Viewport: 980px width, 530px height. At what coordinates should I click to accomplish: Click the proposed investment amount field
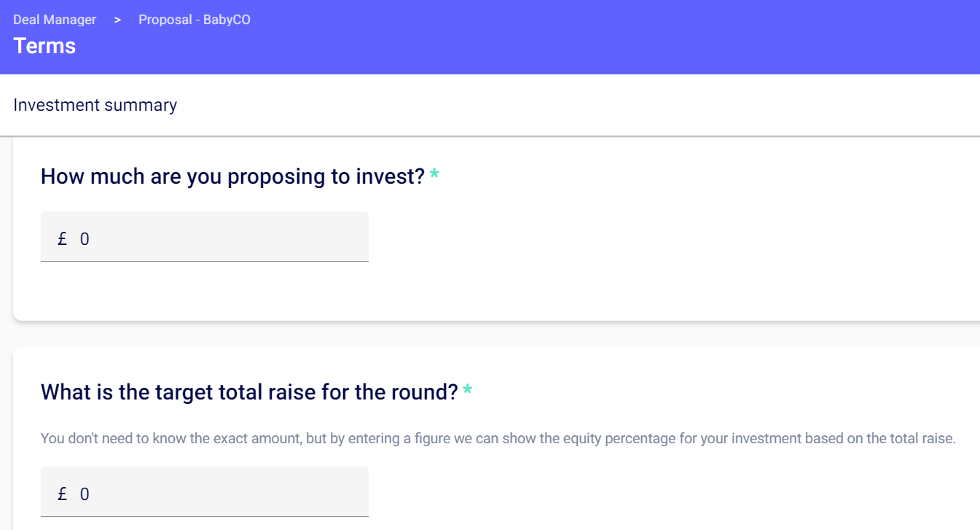(x=219, y=238)
